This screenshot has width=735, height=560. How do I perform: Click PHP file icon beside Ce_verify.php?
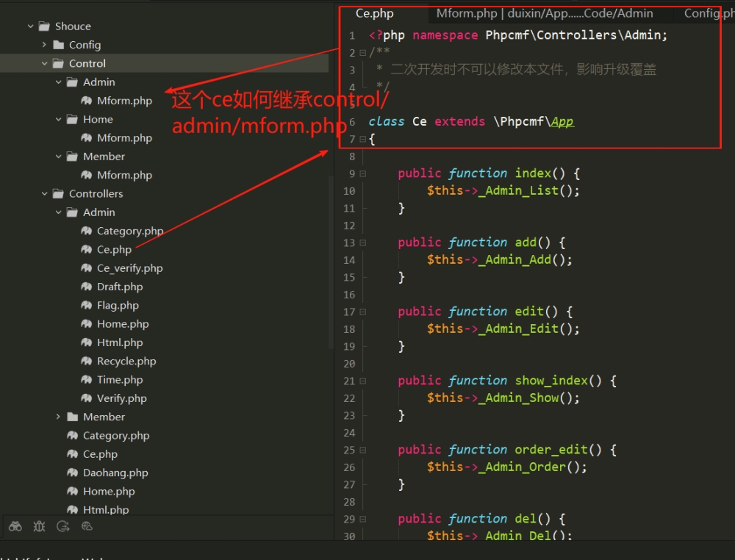coord(86,268)
